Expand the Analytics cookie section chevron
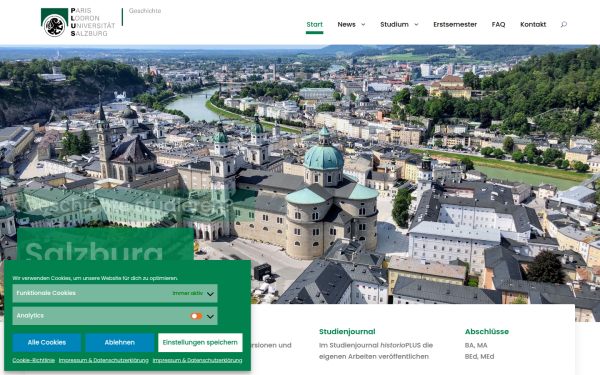The image size is (600, 375). [210, 316]
